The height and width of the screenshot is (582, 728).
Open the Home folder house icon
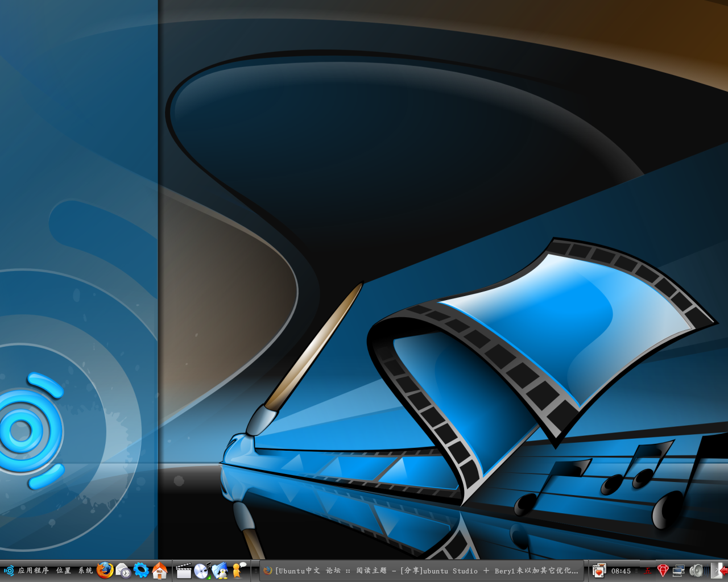[x=160, y=570]
